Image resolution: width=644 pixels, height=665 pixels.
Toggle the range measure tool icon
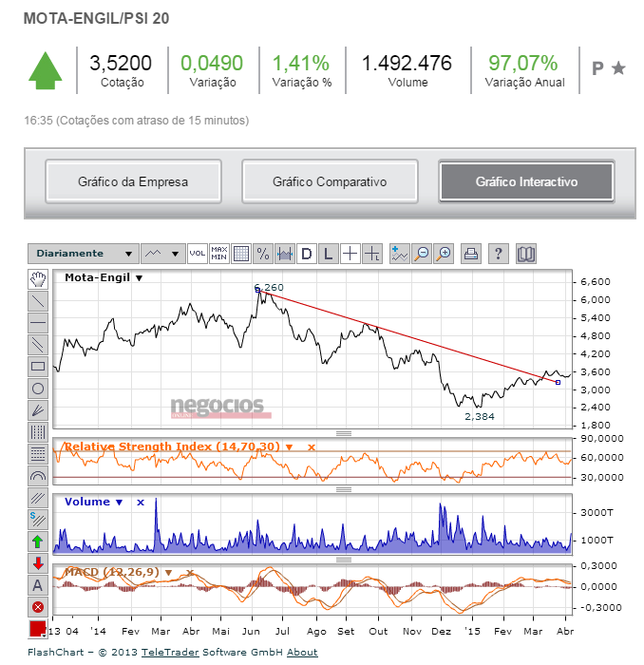pos(285,254)
